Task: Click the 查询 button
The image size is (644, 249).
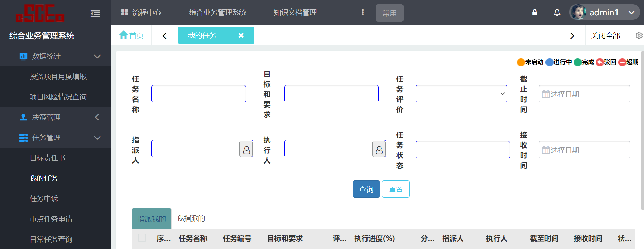Action: [x=366, y=189]
